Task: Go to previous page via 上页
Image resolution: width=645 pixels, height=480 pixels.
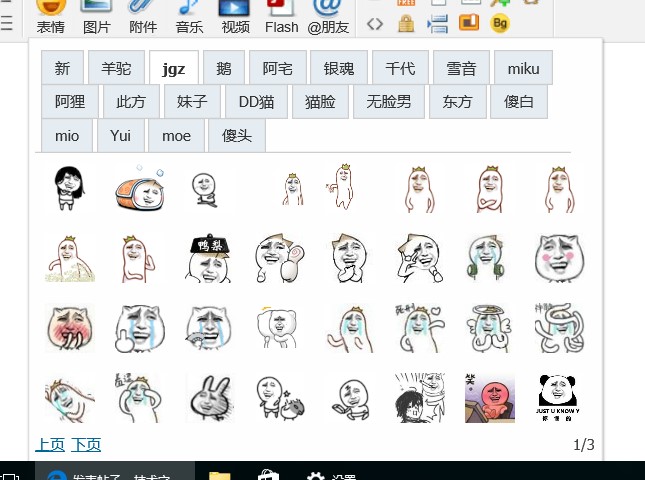Action: pyautogui.click(x=51, y=444)
